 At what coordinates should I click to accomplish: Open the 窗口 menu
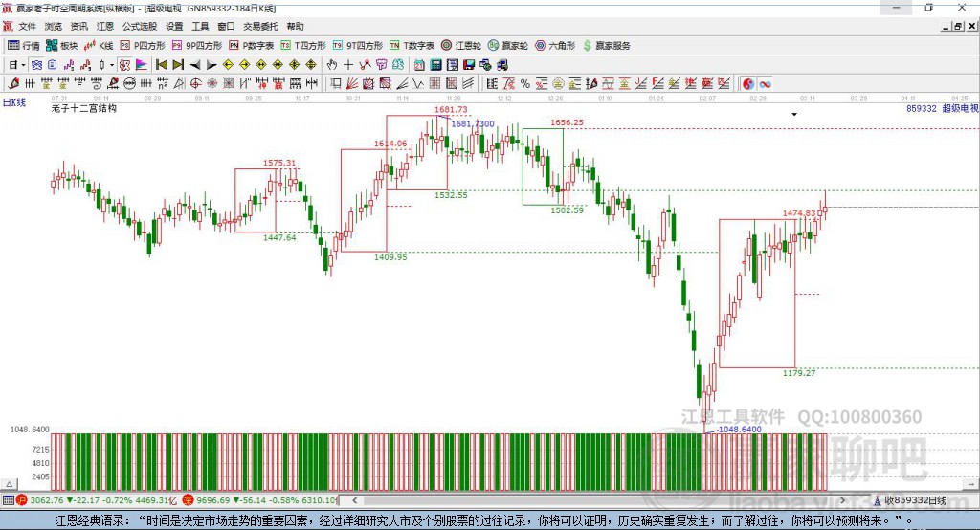(x=226, y=26)
